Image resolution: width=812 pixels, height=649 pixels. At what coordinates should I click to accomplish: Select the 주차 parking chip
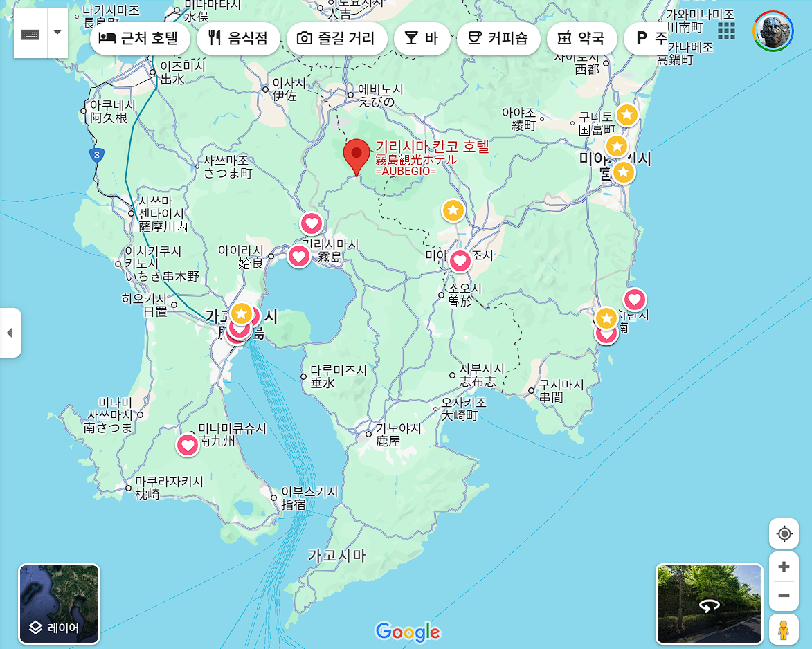coord(646,38)
